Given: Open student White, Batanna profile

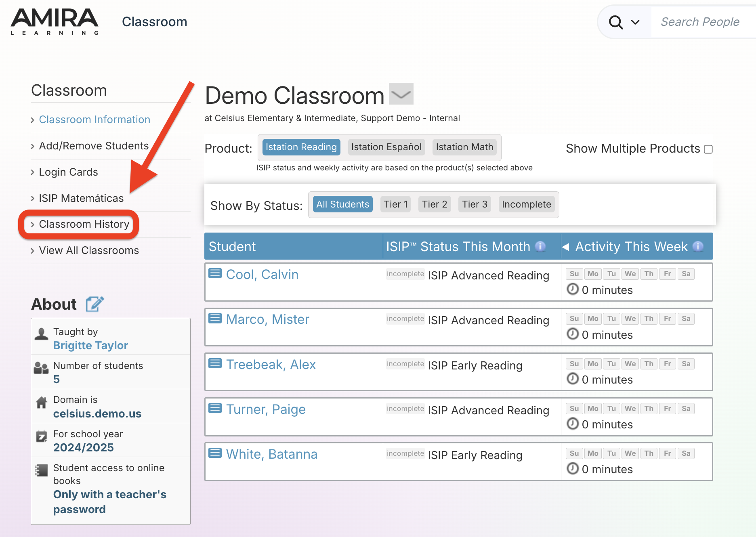Looking at the screenshot, I should [272, 454].
